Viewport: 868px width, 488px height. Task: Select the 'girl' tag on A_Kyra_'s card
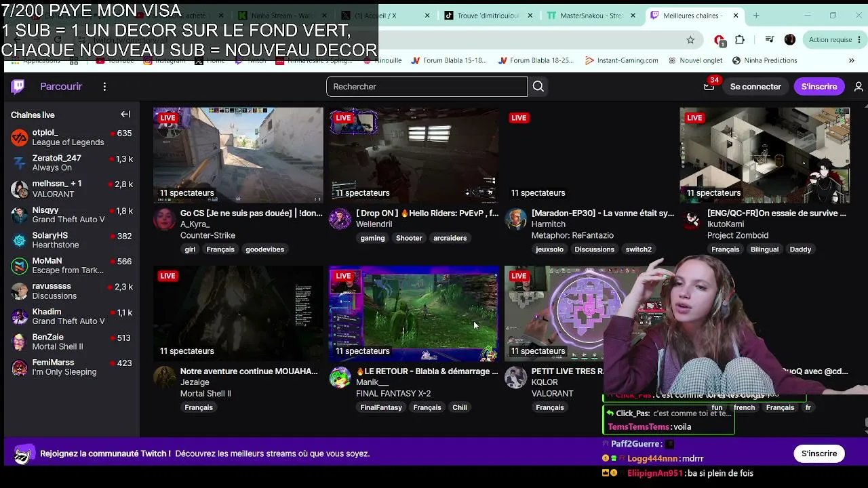click(190, 249)
